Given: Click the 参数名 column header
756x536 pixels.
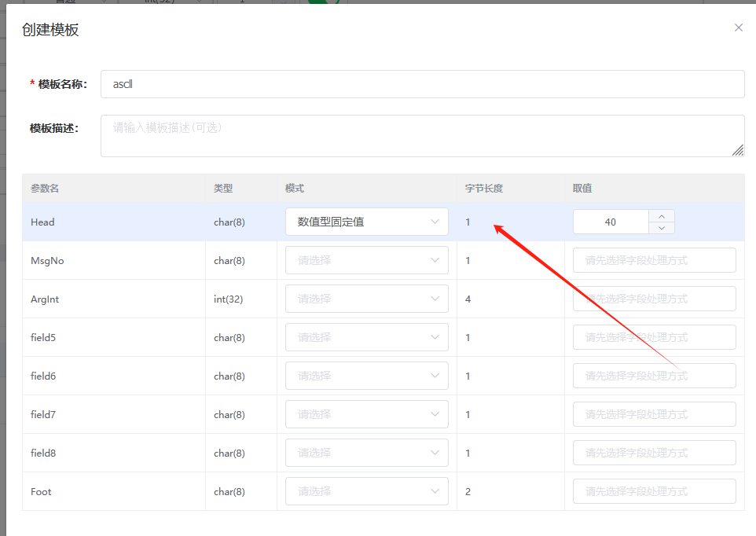Looking at the screenshot, I should 45,189.
